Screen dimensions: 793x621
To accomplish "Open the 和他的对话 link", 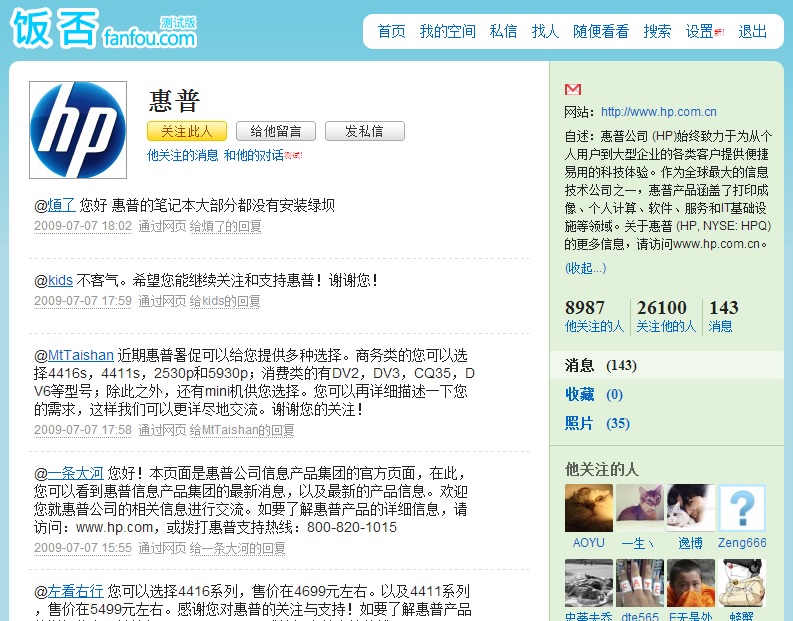I will click(253, 155).
